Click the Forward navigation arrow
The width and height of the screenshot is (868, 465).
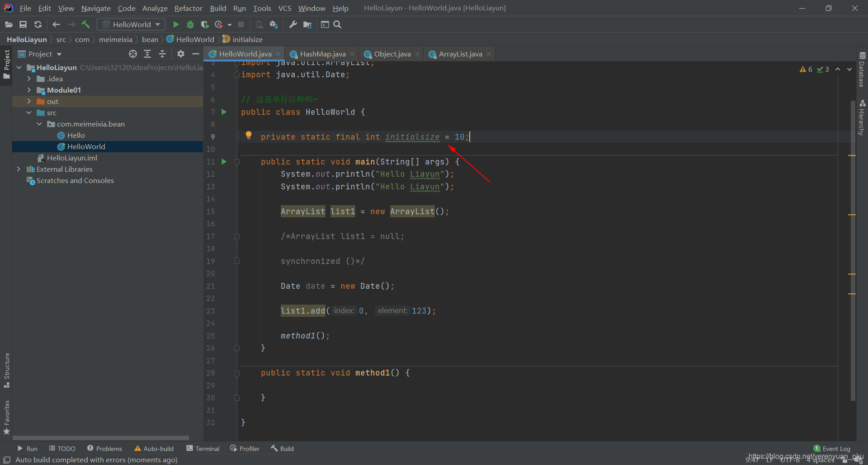(x=71, y=24)
